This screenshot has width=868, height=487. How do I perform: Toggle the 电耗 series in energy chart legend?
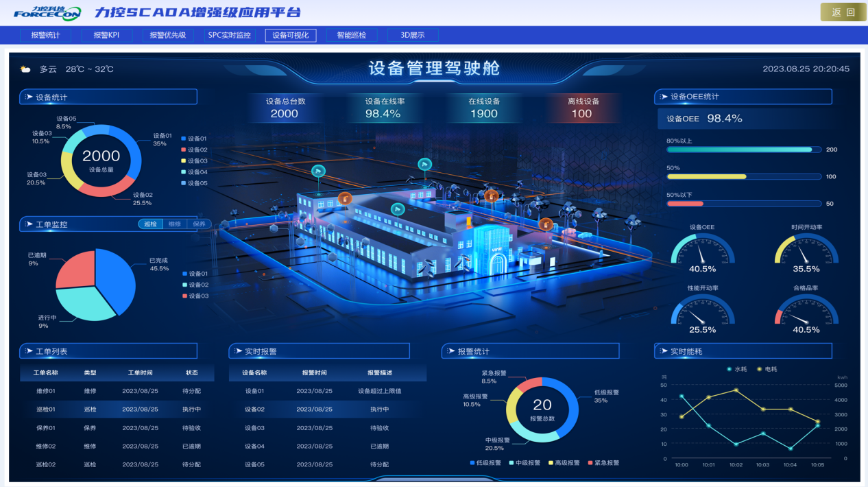[x=769, y=369]
